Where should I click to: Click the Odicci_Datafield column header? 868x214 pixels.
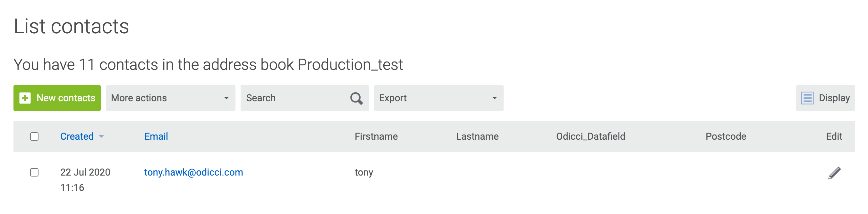590,136
